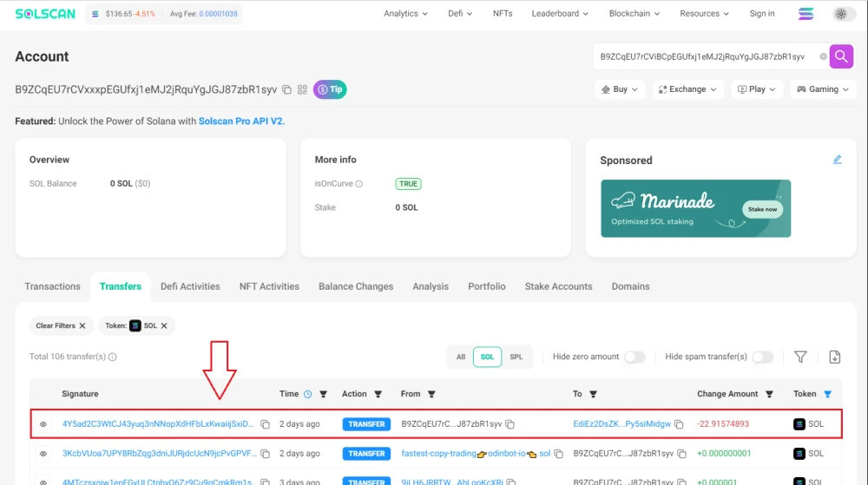Copy signature 3KcbVUoa7UPY8
Screen dimensions: 868x485
265,454
